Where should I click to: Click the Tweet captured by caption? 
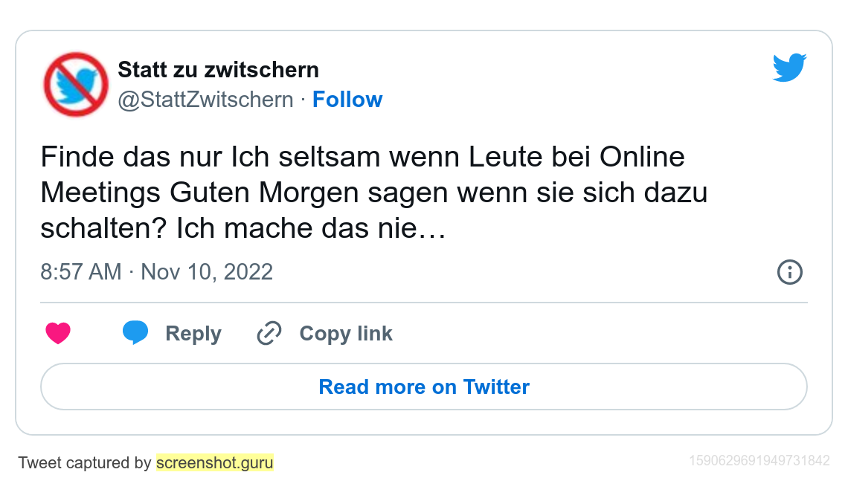[x=85, y=463]
